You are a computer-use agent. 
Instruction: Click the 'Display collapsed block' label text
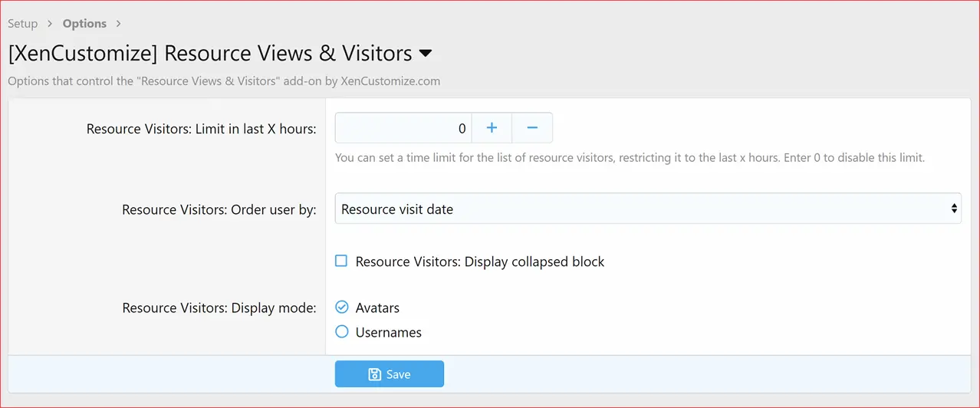point(479,262)
